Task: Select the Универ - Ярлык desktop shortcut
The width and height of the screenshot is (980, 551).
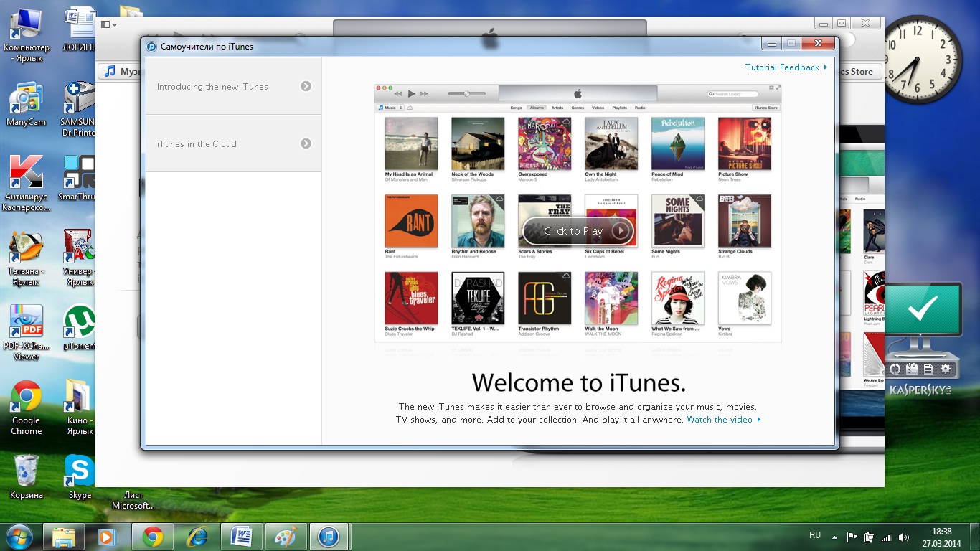Action: click(x=79, y=258)
